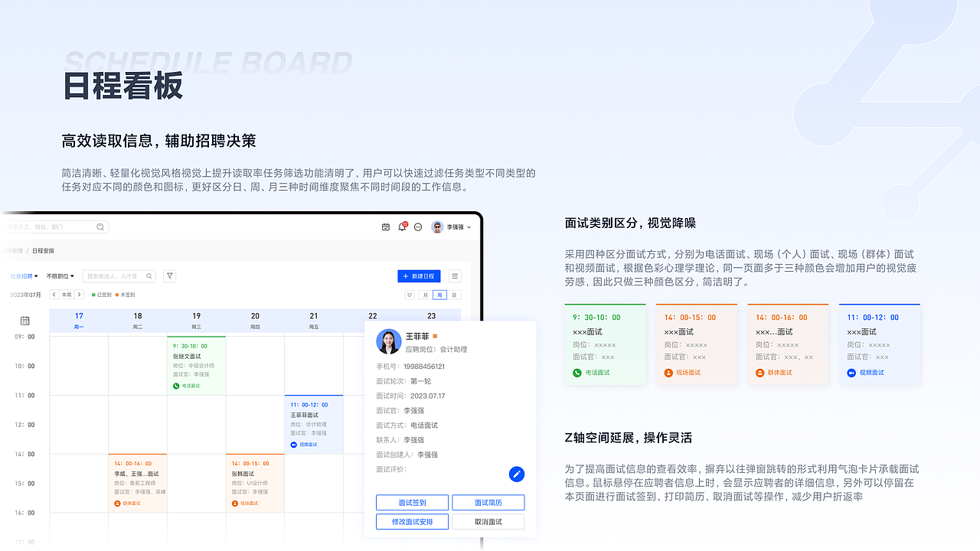
Task: Click the 面试签到 button
Action: pyautogui.click(x=412, y=503)
